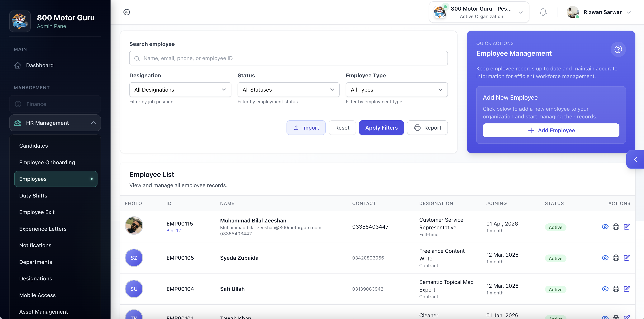Click Apply Filters button
Image resolution: width=644 pixels, height=319 pixels.
(x=381, y=128)
